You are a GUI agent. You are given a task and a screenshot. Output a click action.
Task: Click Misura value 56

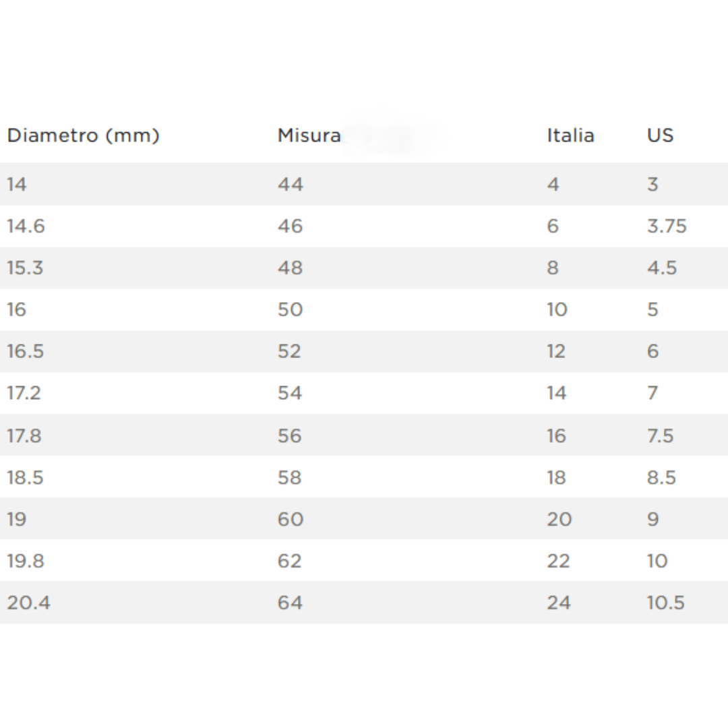(x=291, y=436)
